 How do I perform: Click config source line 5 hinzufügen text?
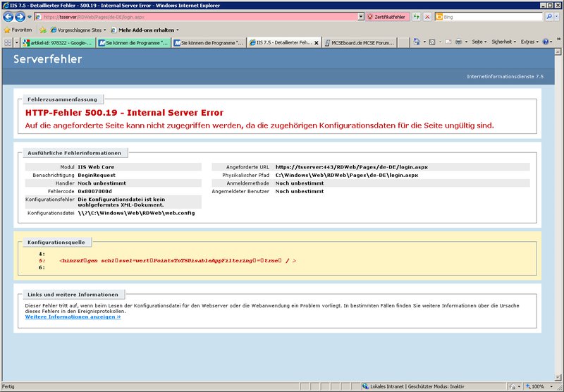click(178, 261)
